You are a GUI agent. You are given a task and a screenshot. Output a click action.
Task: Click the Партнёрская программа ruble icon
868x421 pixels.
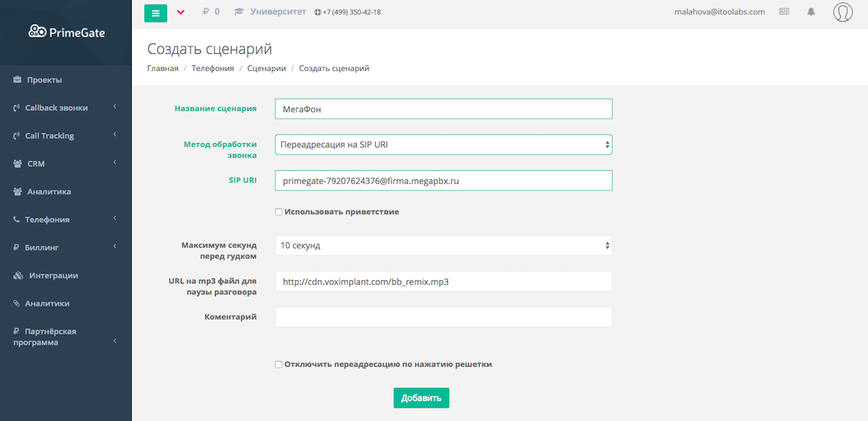pyautogui.click(x=16, y=331)
